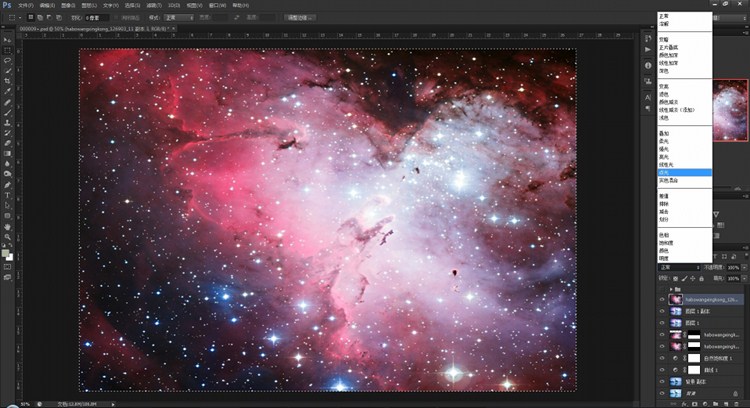Viewport: 750px width, 408px height.
Task: Select the Gradient tool
Action: tap(7, 154)
